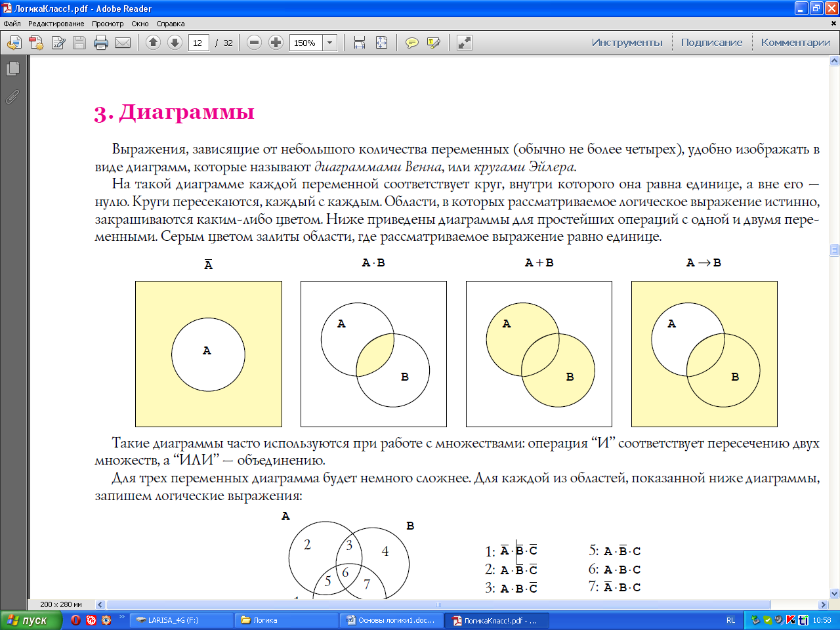Image resolution: width=840 pixels, height=630 pixels.
Task: Click the fit one full page icon
Action: [x=381, y=43]
